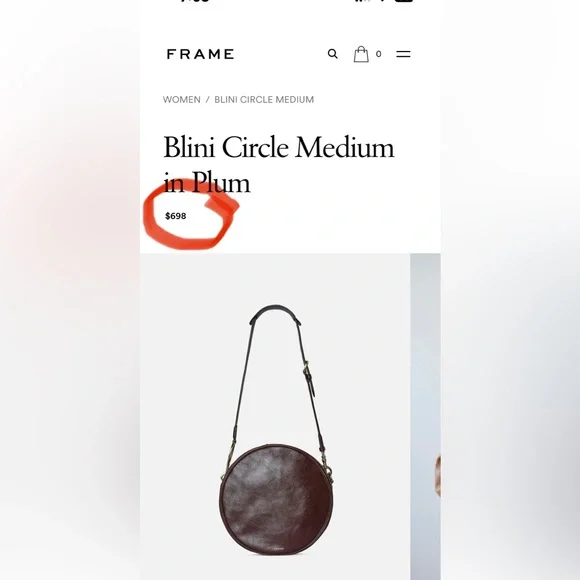View the next product photo on right
Viewport: 580px width, 580px height.
click(425, 417)
